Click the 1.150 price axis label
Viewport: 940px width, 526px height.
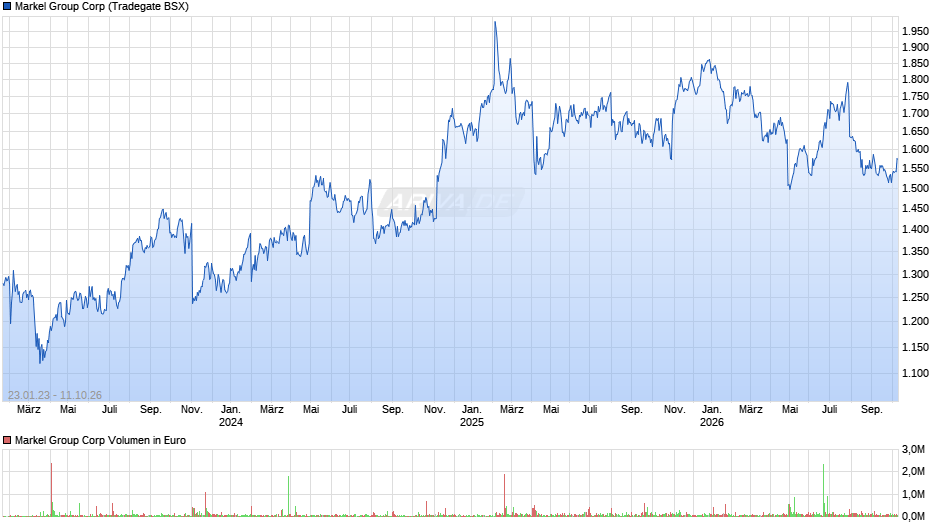915,347
